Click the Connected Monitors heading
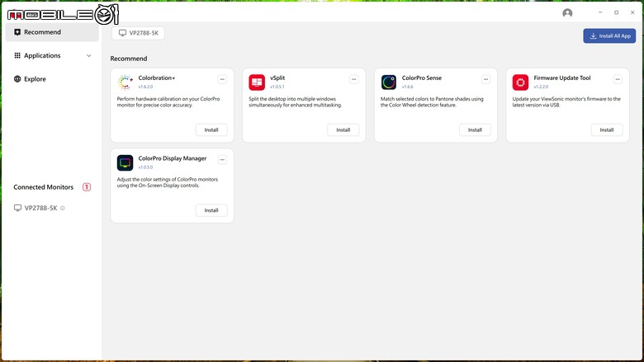Viewport: 644px width, 362px height. coord(44,187)
